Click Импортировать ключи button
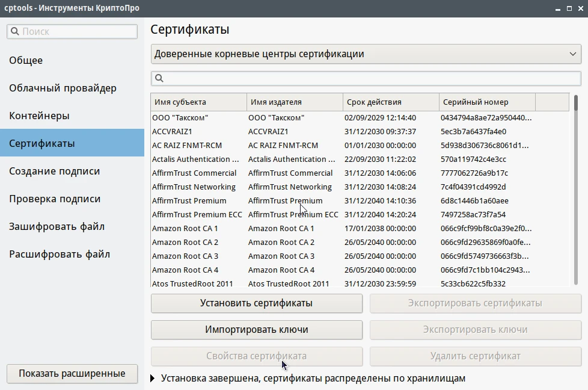Screen dimensions: 588x390 click(x=257, y=330)
